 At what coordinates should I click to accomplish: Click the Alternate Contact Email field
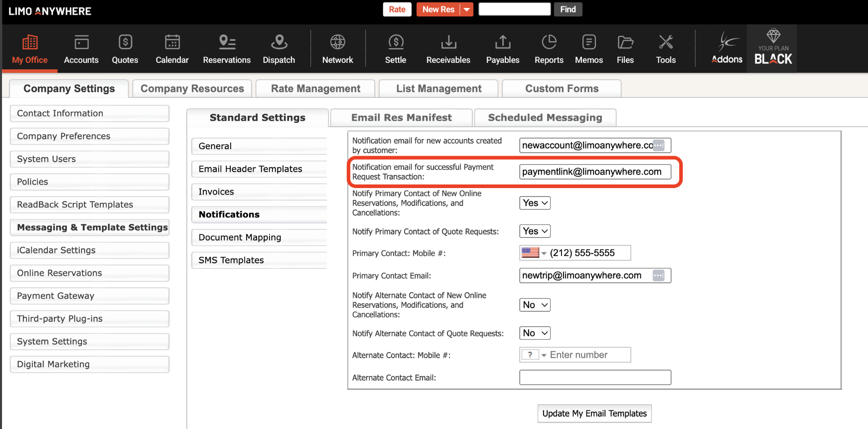(595, 378)
